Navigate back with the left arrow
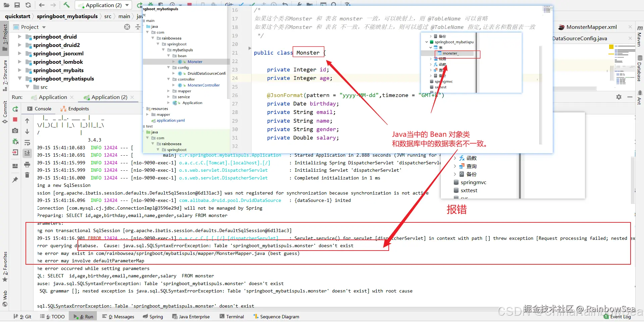The image size is (644, 322). click(42, 5)
